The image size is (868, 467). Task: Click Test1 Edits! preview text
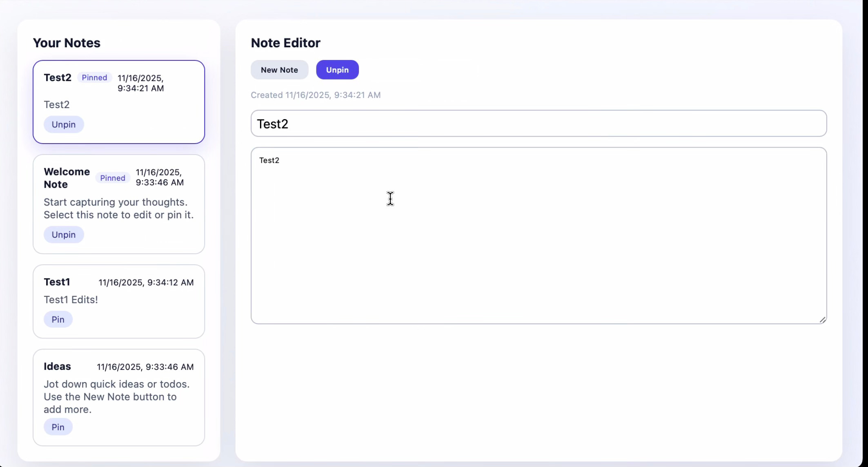coord(71,300)
